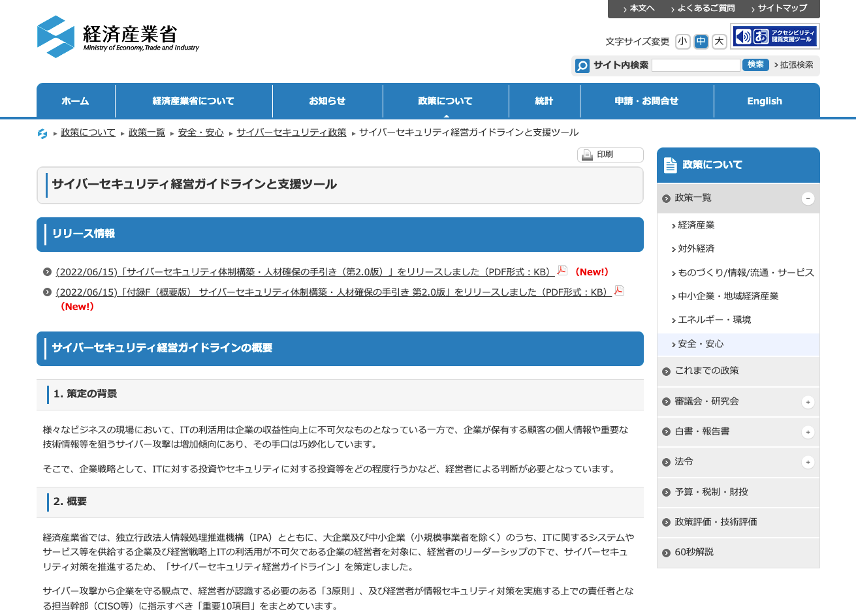Click the 印刷 print icon button
Image resolution: width=856 pixels, height=616 pixels.
587,155
